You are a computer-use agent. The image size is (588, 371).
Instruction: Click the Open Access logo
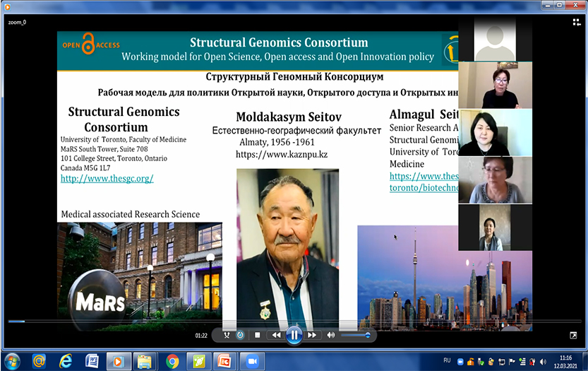(91, 45)
